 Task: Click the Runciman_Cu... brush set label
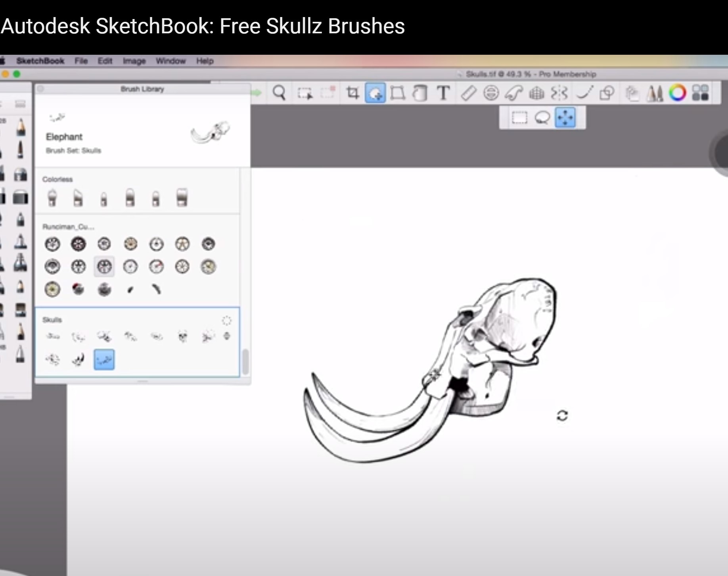click(68, 227)
